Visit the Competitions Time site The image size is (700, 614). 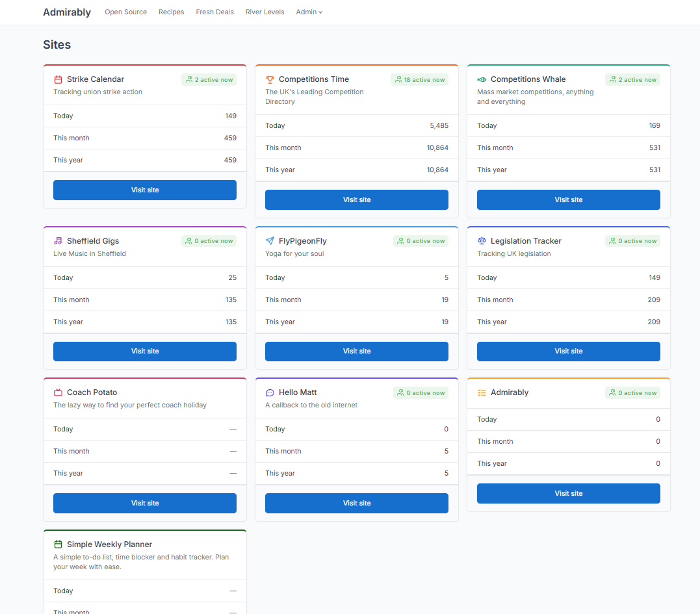point(357,200)
